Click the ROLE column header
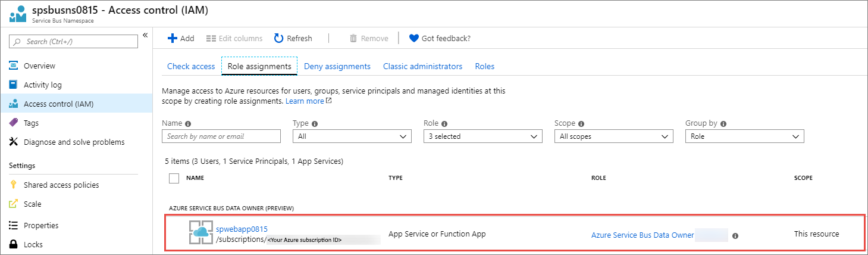This screenshot has width=868, height=255. (598, 178)
